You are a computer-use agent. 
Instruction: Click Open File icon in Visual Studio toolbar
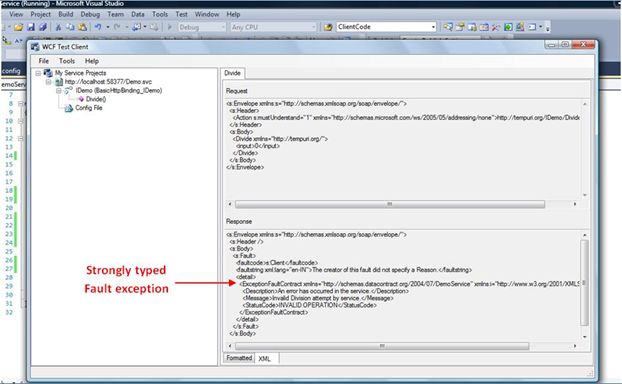(19, 27)
